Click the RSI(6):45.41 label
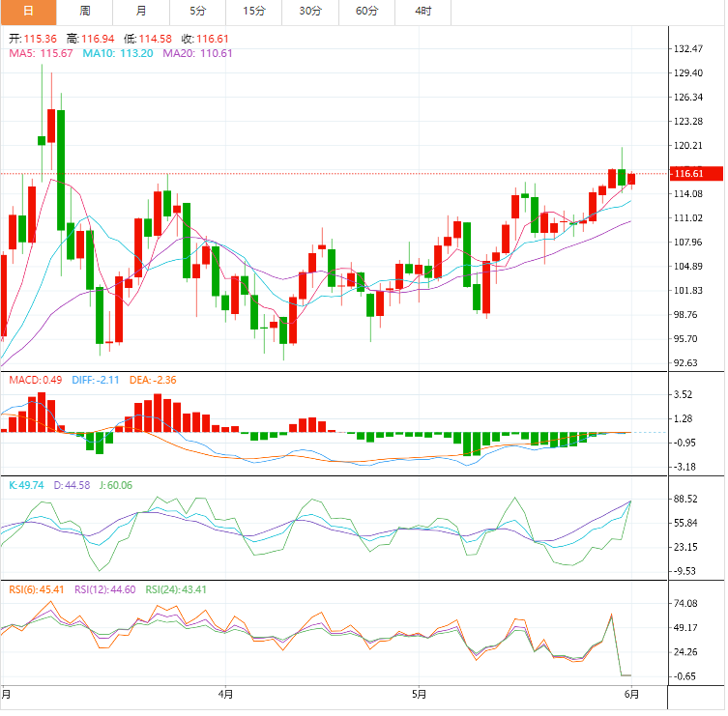This screenshot has height=716, width=728. click(x=37, y=589)
